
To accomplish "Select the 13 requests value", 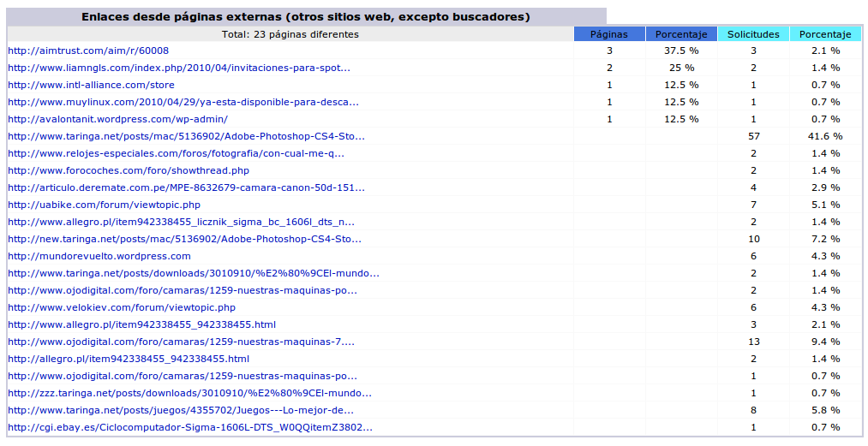I will click(x=753, y=342).
